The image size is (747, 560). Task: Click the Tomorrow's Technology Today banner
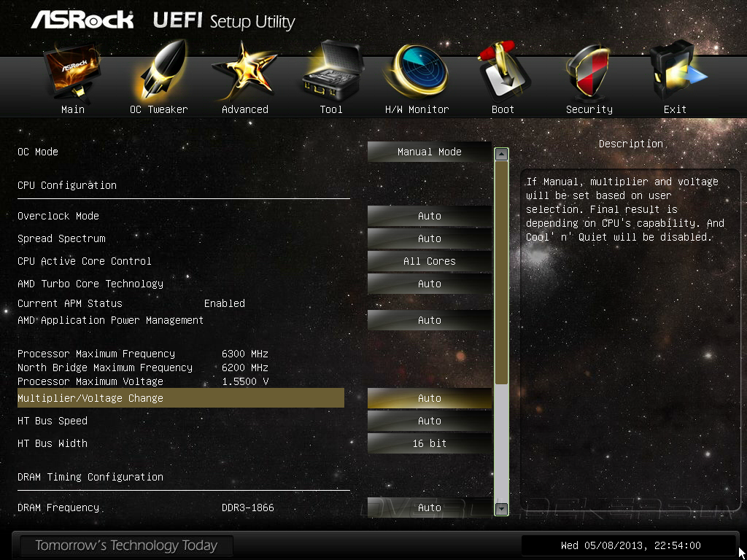pos(126,545)
